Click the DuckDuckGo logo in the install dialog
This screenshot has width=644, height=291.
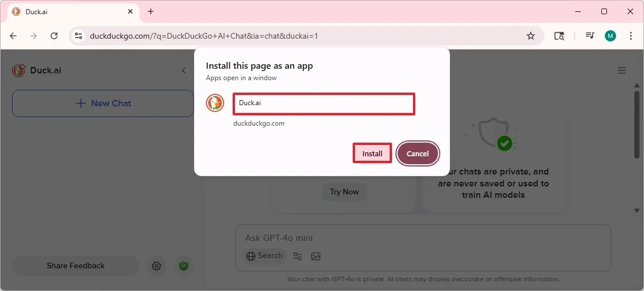(x=215, y=103)
